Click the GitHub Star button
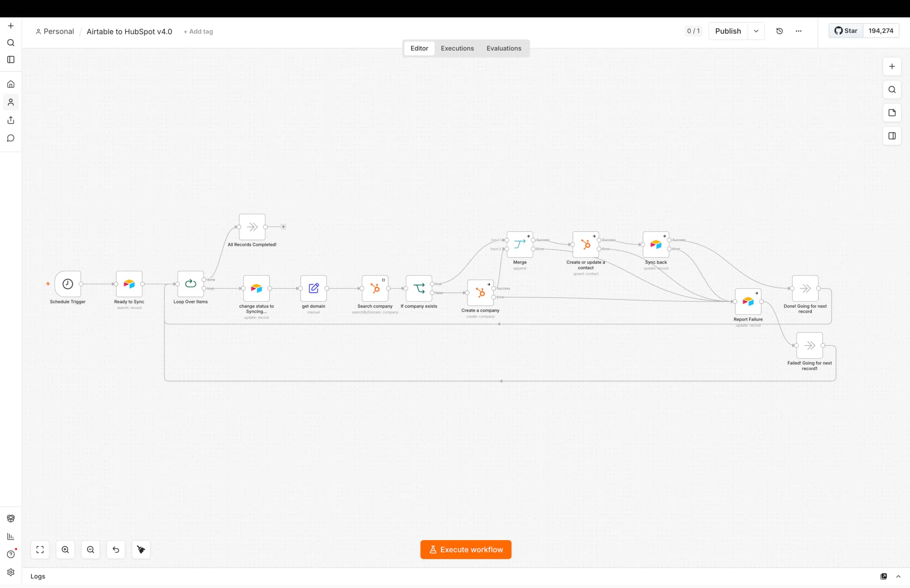The height and width of the screenshot is (588, 910). click(846, 31)
